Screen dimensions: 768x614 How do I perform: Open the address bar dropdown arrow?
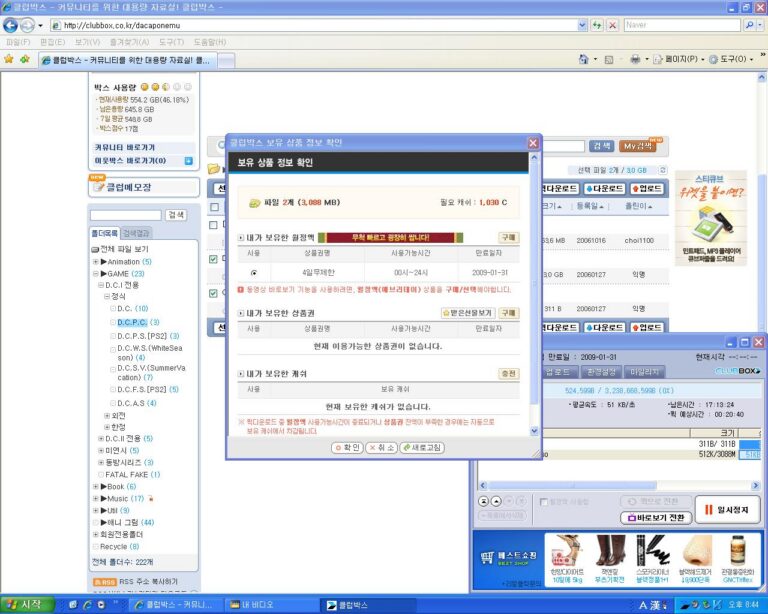[582, 25]
